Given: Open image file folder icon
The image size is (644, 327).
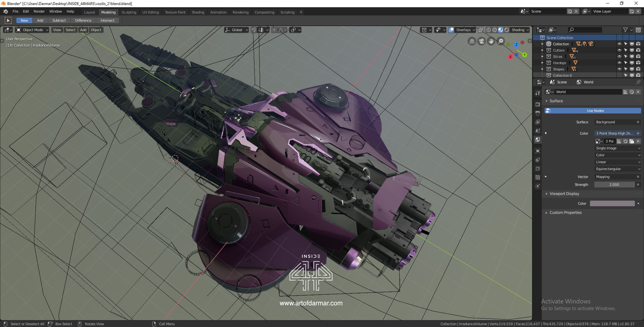Looking at the screenshot, I should (x=632, y=141).
